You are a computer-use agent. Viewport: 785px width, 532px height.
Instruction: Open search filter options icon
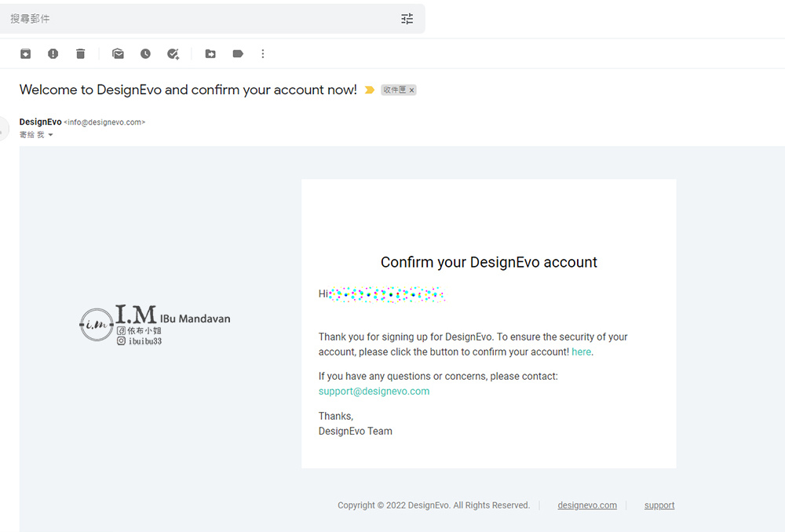coord(407,19)
